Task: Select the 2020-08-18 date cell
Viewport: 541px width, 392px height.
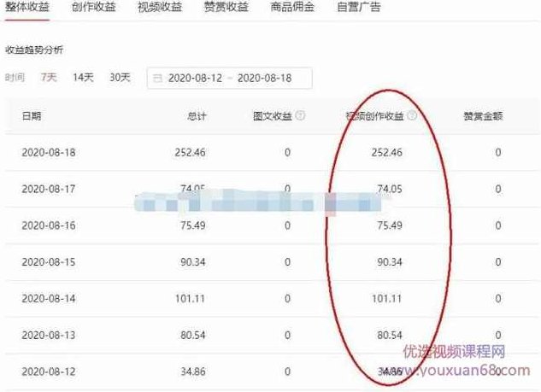Action: [x=49, y=152]
